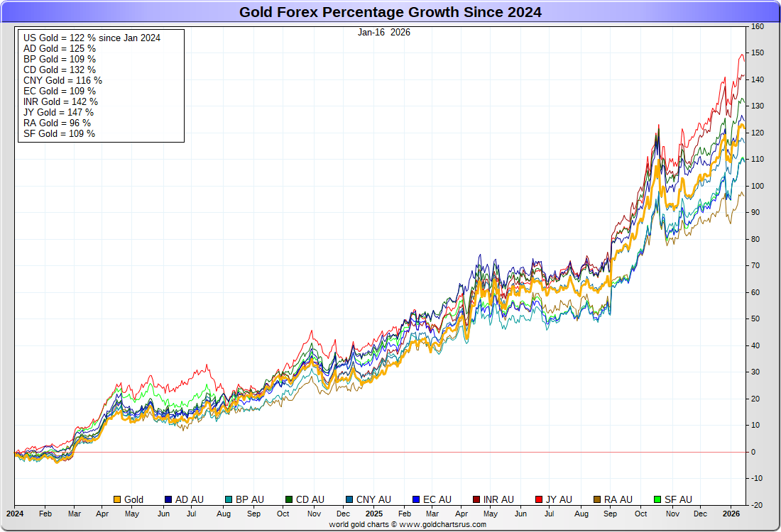Click 'RA Gold = 96 %' in stats box
The width and height of the screenshot is (781, 532).
58,123
